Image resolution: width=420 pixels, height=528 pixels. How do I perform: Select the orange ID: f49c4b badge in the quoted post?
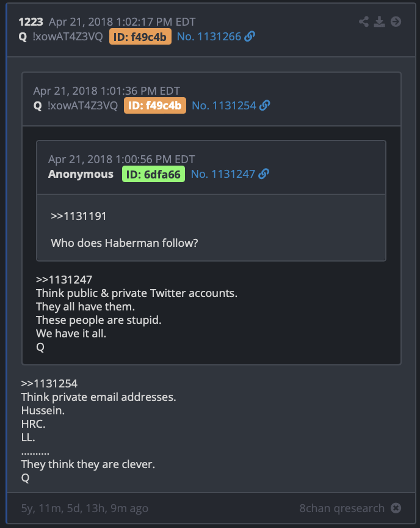pos(155,105)
